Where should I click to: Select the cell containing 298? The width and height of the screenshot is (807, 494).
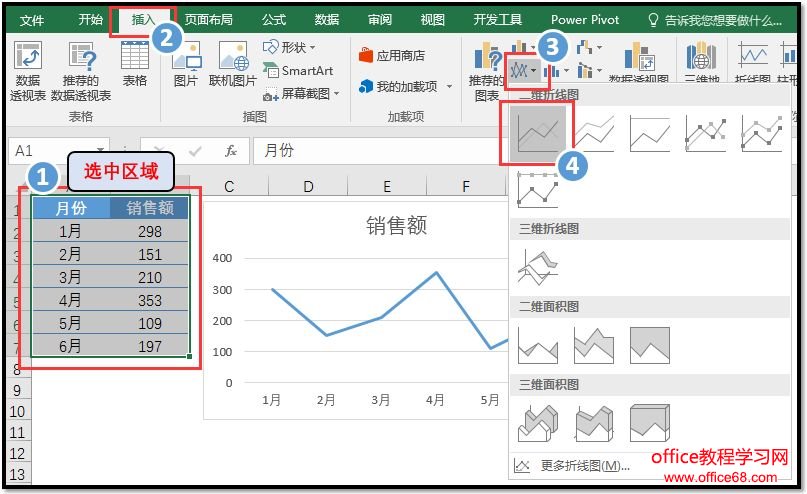150,232
